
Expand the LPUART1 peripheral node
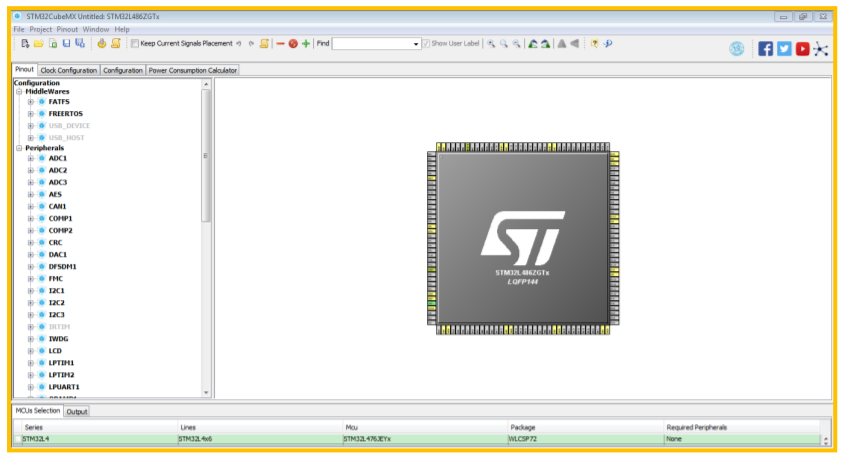31,387
